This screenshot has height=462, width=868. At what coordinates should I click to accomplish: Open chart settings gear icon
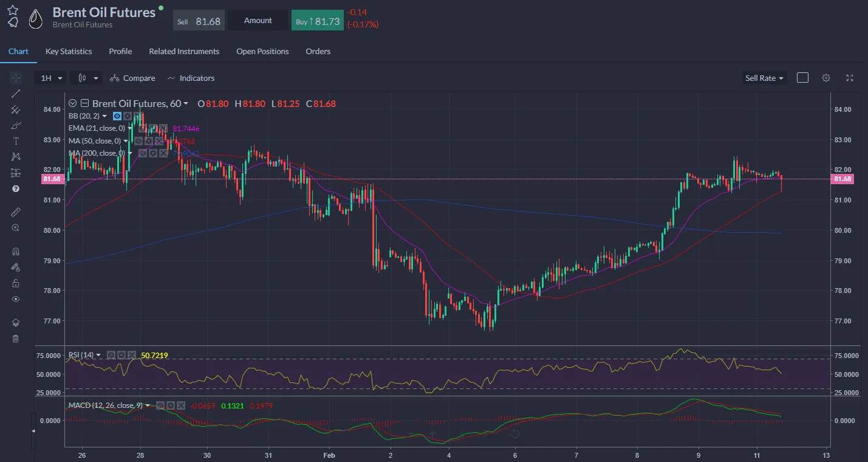pyautogui.click(x=826, y=78)
